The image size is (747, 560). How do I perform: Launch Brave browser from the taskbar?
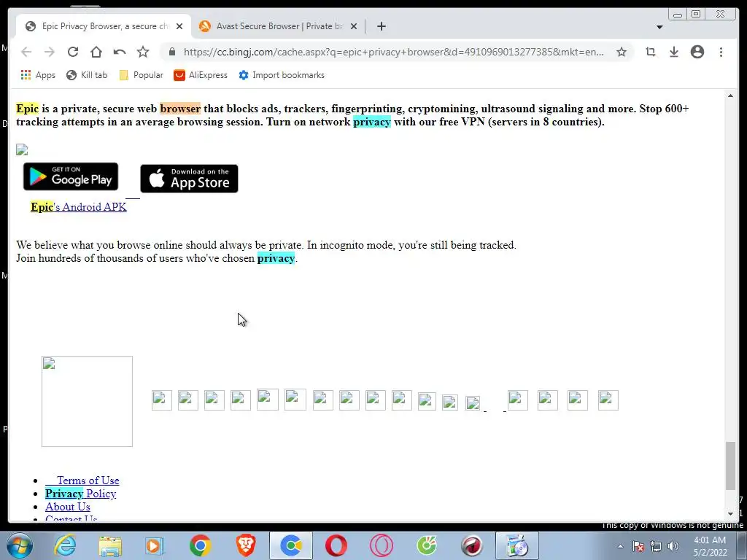[246, 545]
